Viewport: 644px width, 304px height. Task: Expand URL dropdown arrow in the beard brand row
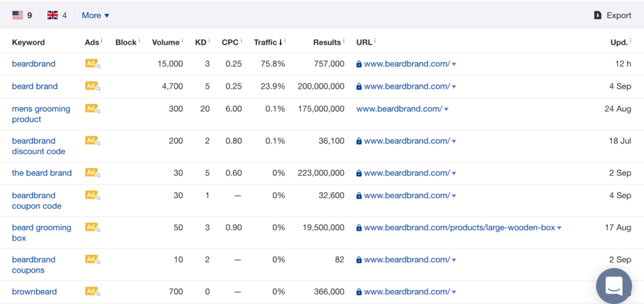tap(454, 173)
